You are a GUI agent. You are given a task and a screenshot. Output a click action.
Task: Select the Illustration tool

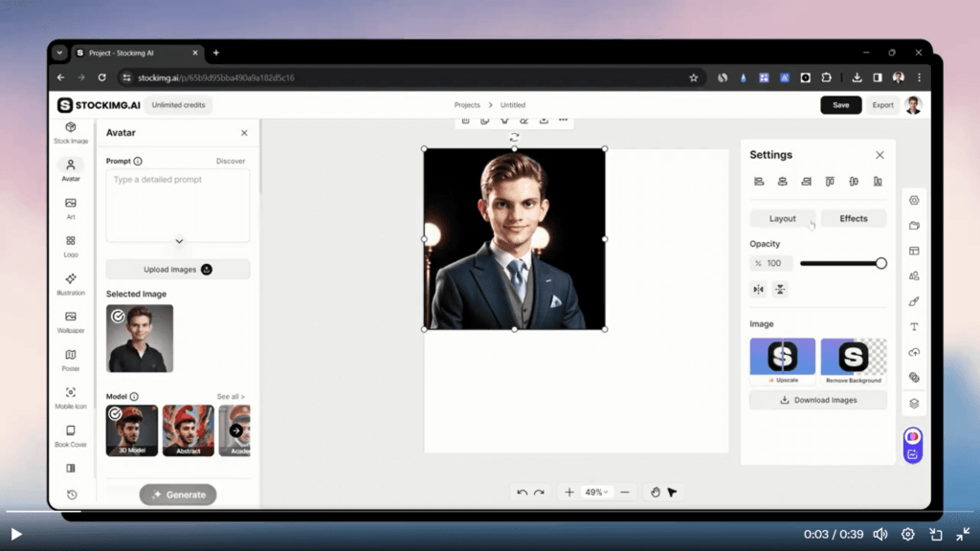pyautogui.click(x=71, y=284)
